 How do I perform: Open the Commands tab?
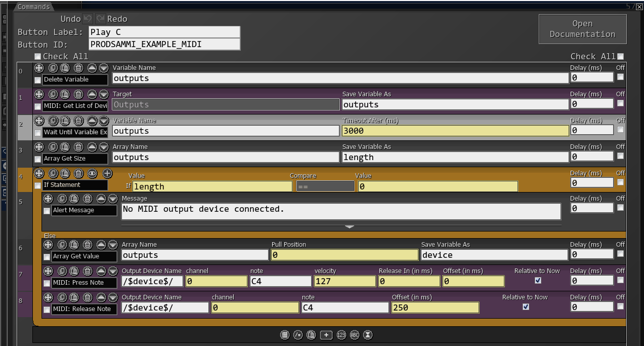coord(33,7)
